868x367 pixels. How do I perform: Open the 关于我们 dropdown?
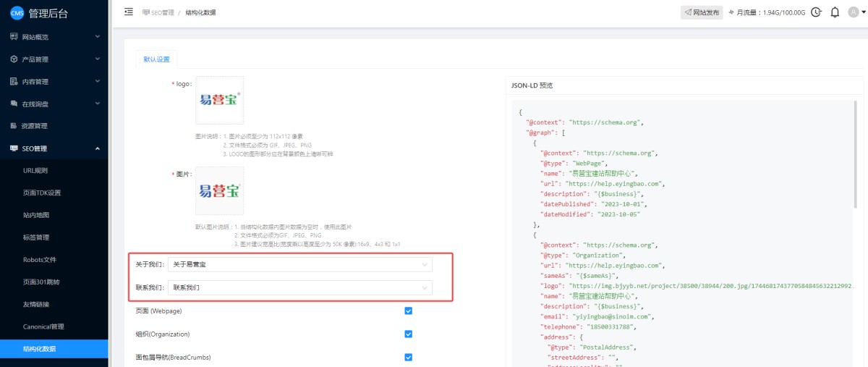pyautogui.click(x=299, y=264)
